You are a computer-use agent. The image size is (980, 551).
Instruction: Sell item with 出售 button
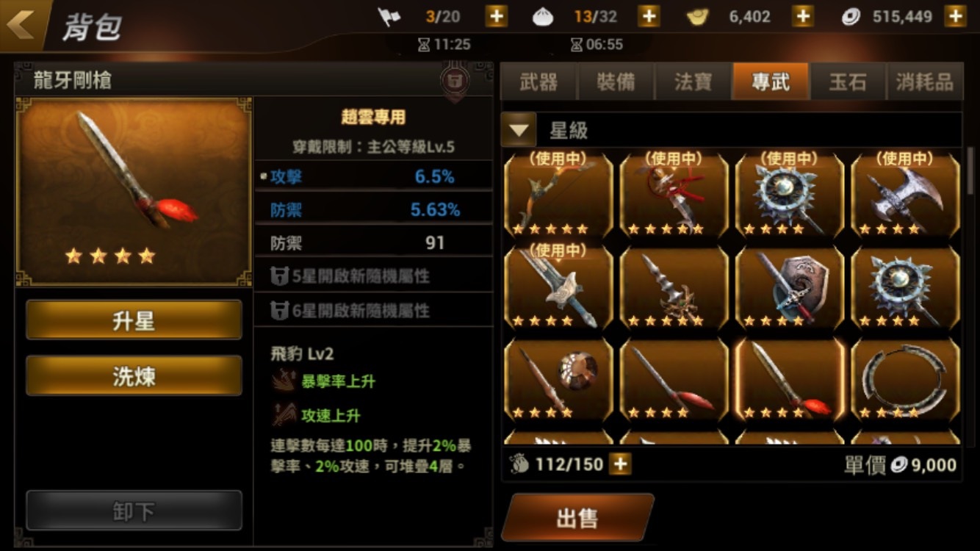[577, 518]
